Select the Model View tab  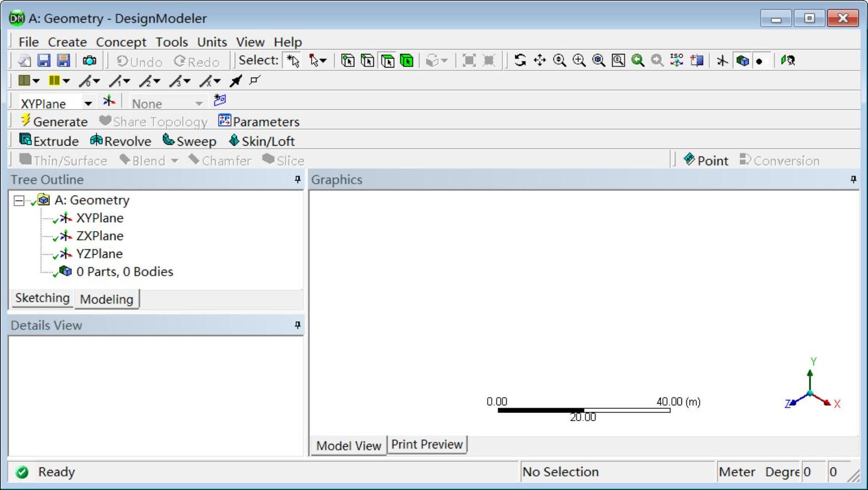tap(348, 446)
